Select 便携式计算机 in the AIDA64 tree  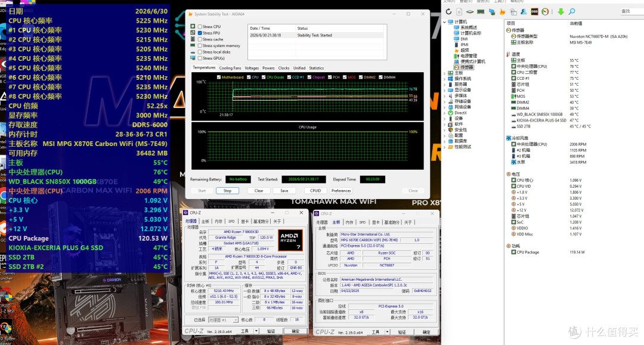(x=473, y=61)
